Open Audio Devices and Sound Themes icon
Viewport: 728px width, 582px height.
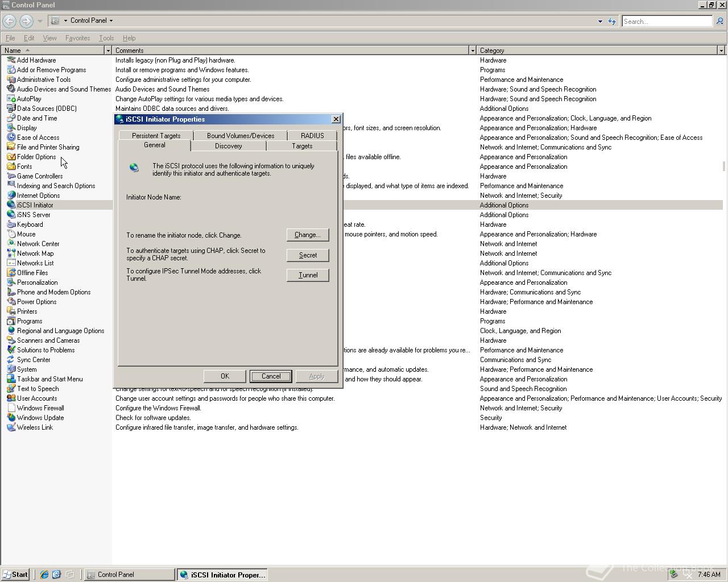[11, 89]
